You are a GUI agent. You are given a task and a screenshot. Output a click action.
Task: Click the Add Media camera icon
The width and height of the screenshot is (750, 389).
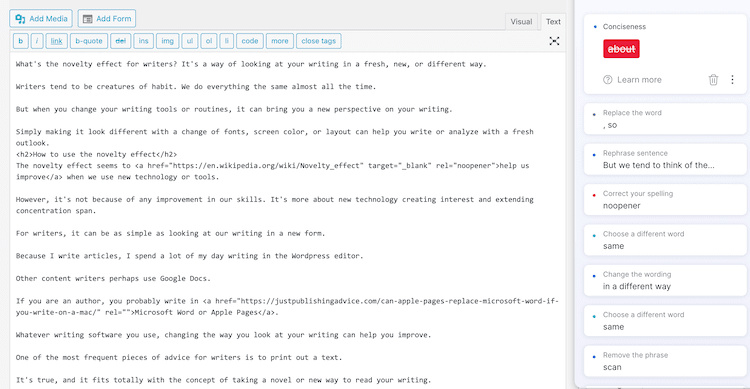(x=20, y=19)
